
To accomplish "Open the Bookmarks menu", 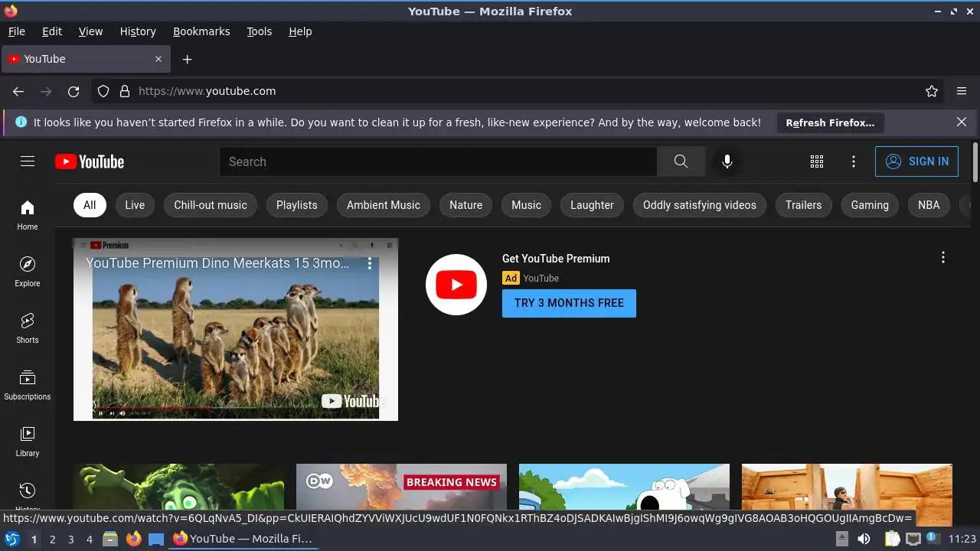I will coord(201,31).
